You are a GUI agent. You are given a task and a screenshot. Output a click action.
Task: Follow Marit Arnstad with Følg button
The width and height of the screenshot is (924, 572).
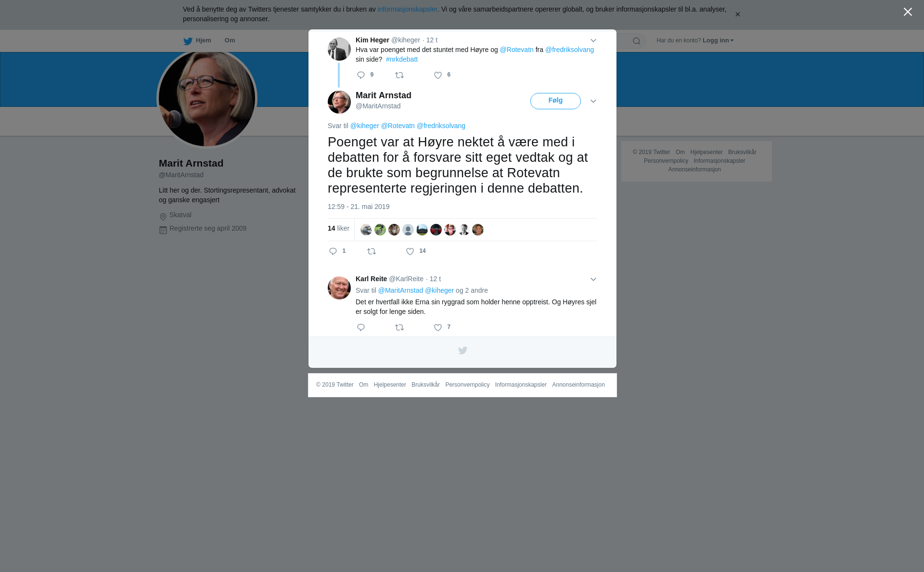(x=555, y=101)
